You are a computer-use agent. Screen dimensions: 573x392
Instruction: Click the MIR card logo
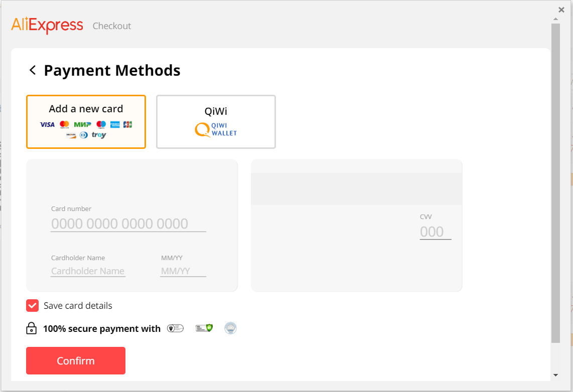(83, 125)
